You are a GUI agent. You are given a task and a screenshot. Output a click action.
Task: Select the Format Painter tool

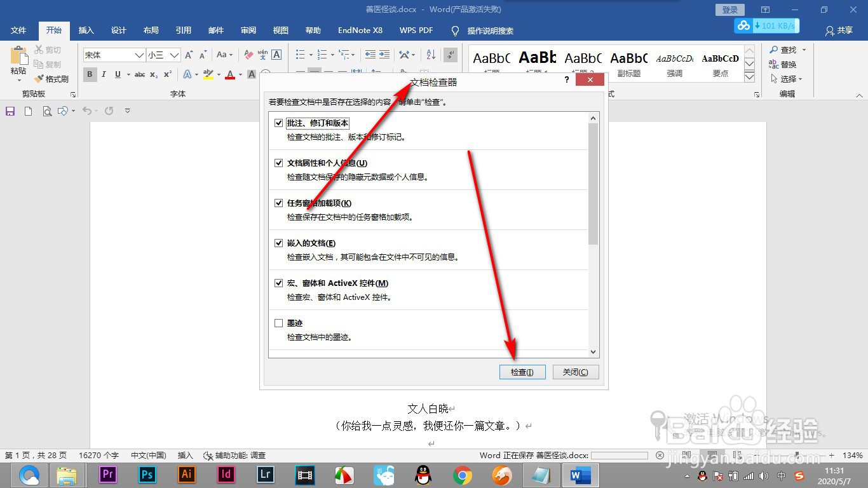click(x=51, y=79)
